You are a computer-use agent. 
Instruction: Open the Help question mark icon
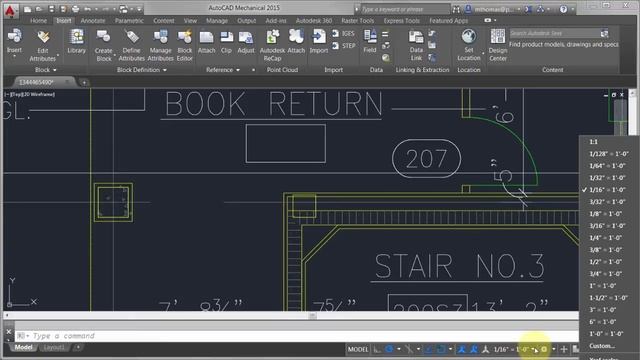click(x=563, y=9)
